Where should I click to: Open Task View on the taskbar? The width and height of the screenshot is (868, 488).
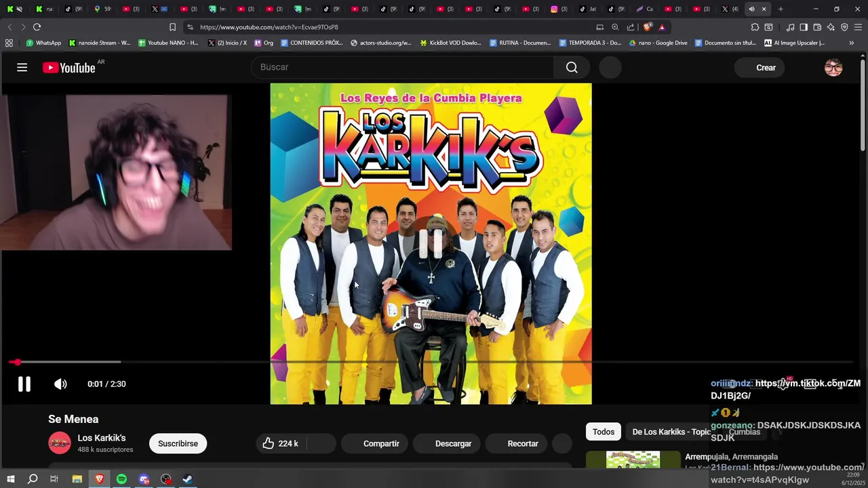54,479
